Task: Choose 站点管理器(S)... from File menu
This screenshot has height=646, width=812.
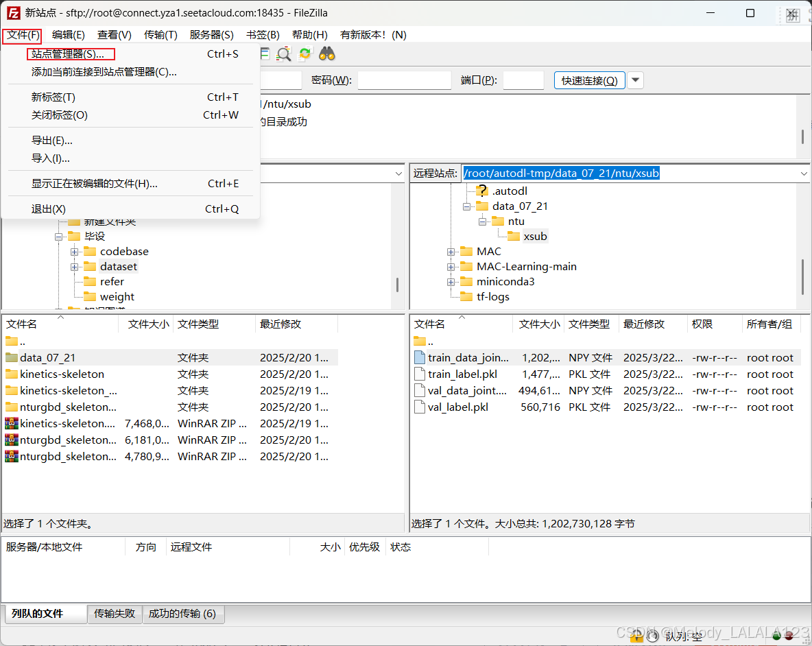Action: point(130,53)
